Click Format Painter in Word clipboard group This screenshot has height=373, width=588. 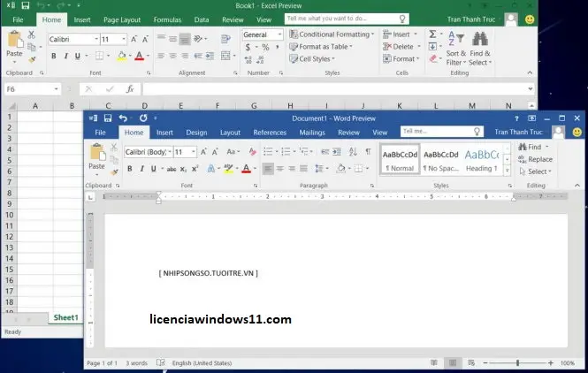(114, 172)
